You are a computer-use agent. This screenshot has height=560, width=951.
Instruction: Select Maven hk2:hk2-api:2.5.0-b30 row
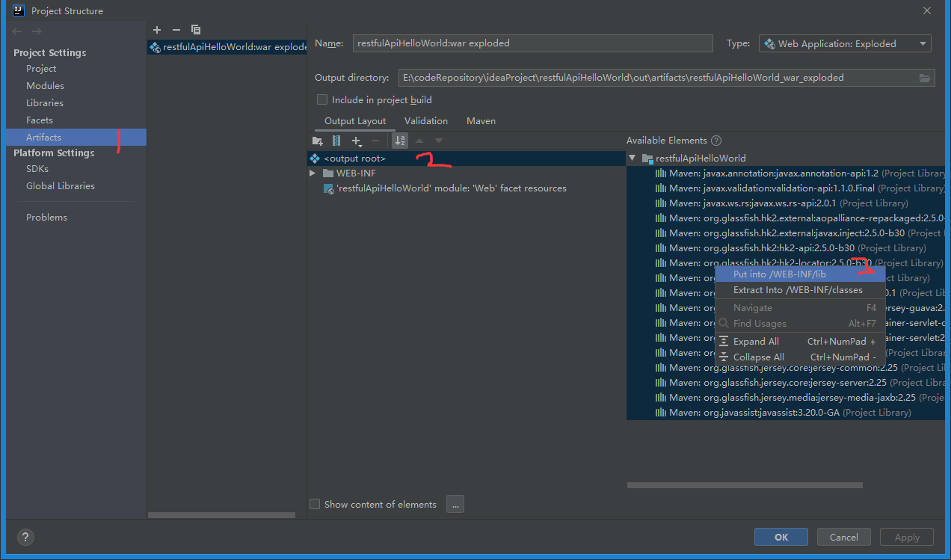(786, 248)
